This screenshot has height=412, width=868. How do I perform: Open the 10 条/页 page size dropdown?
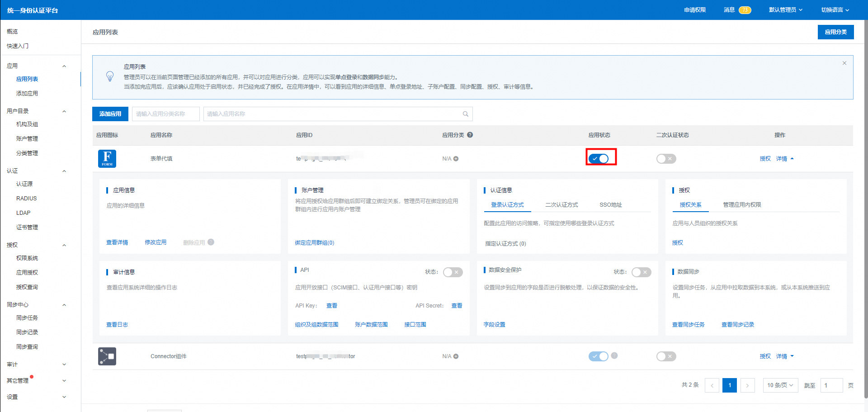click(x=780, y=385)
